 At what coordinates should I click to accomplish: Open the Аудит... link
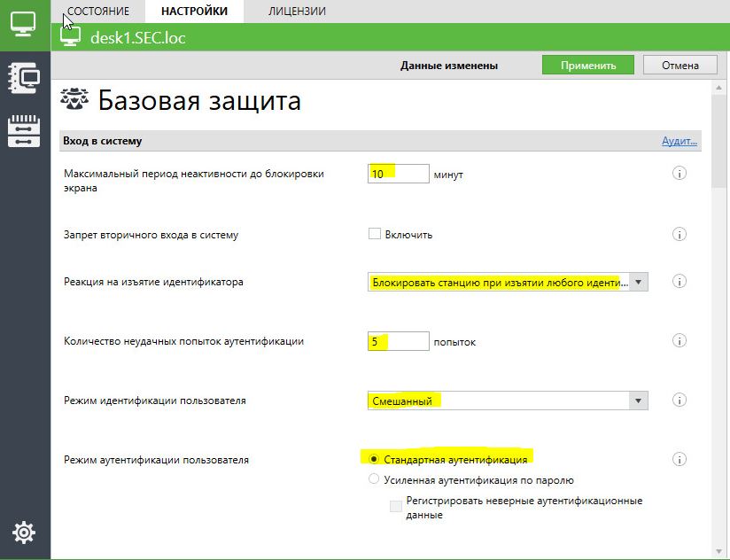680,141
